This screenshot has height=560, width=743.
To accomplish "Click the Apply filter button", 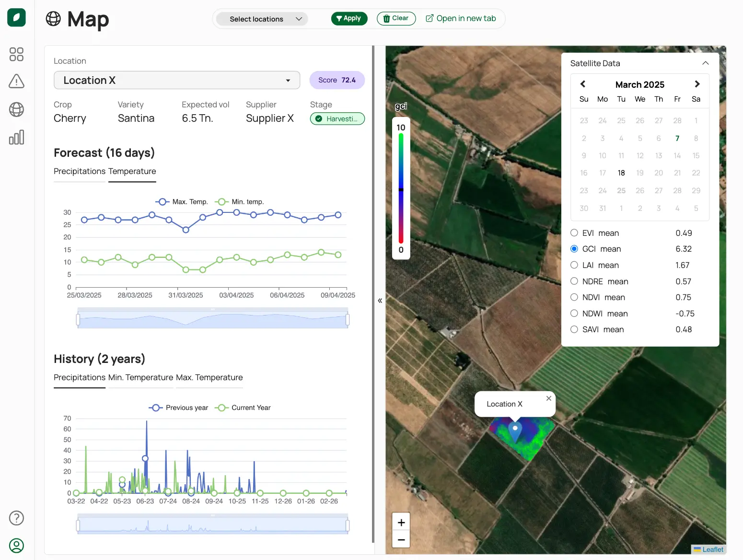I will tap(349, 18).
